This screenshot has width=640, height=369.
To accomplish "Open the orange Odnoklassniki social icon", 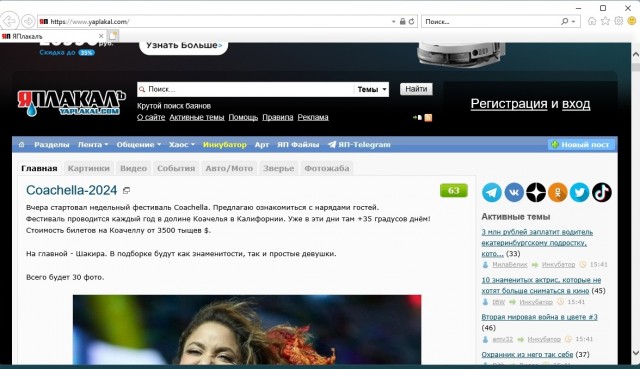I will [x=558, y=192].
